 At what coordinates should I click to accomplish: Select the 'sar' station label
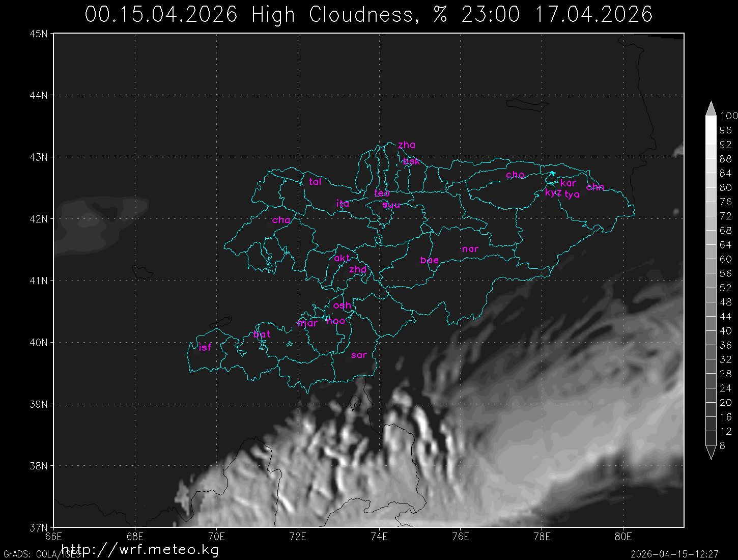(x=359, y=355)
